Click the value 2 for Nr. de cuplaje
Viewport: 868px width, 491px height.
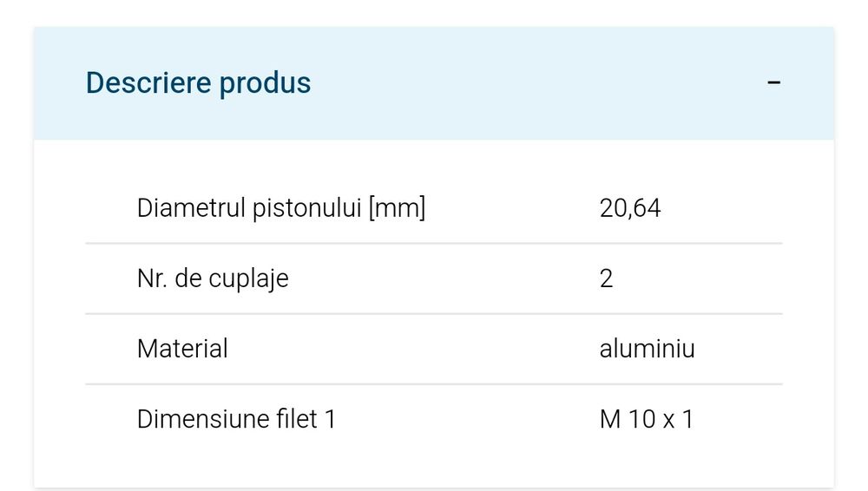(606, 278)
